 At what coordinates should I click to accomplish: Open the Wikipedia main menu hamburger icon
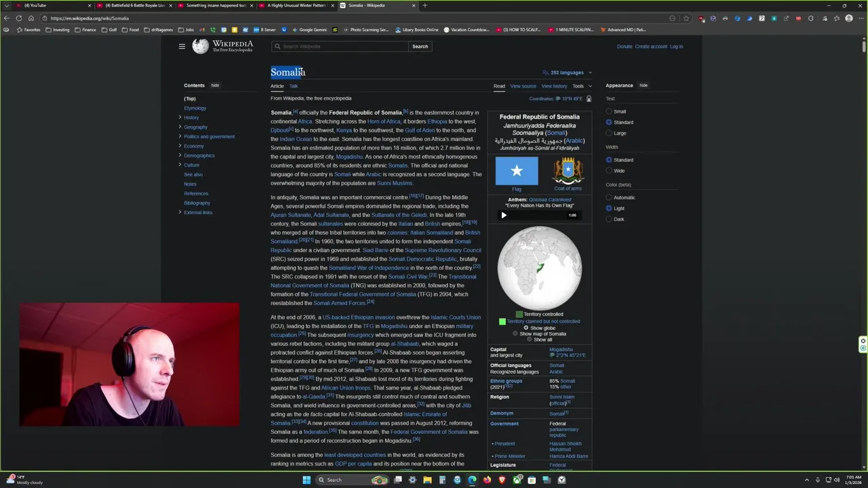pyautogui.click(x=182, y=46)
